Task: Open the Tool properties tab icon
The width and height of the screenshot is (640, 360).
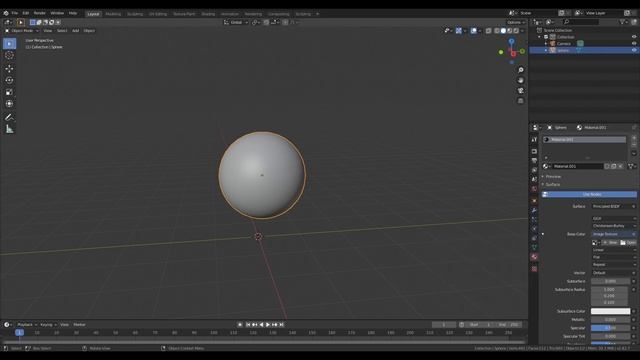Action: click(534, 140)
